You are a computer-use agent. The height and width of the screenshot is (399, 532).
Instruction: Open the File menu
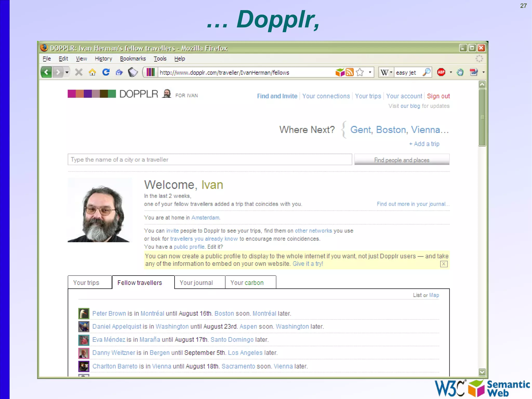click(47, 59)
